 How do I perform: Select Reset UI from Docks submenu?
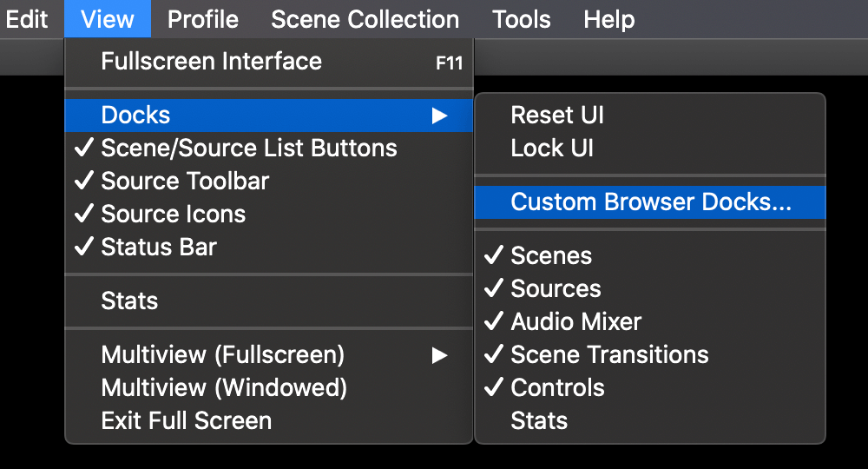tap(557, 116)
